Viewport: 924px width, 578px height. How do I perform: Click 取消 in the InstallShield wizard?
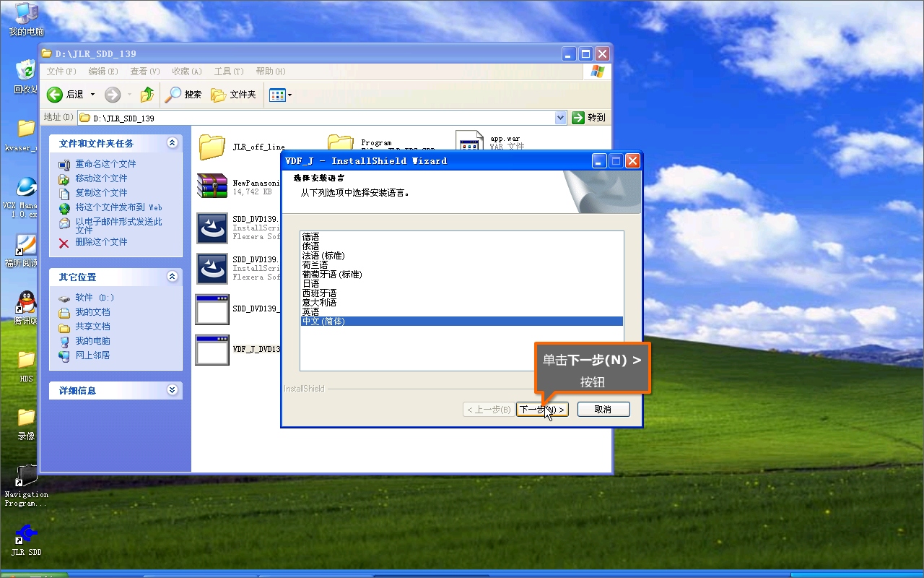[603, 410]
